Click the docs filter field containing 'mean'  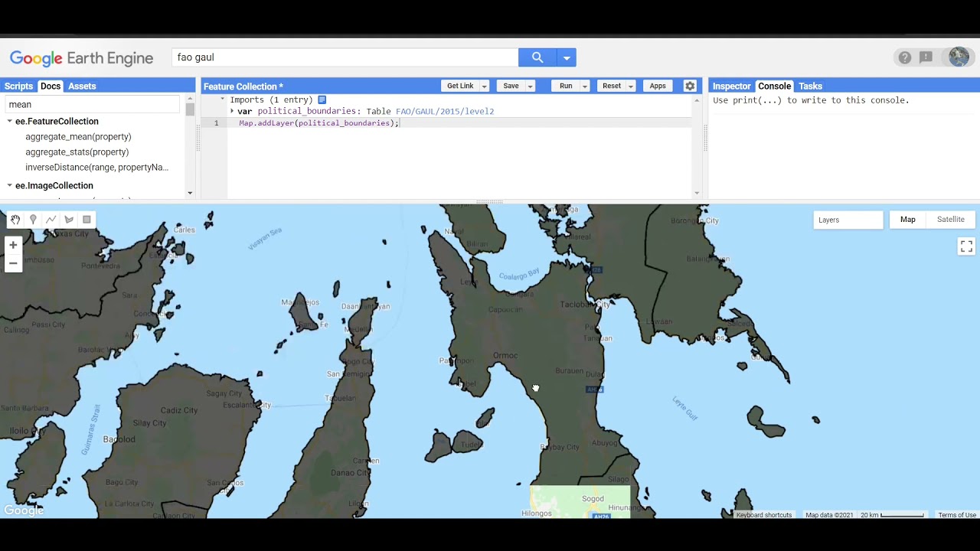tap(93, 104)
